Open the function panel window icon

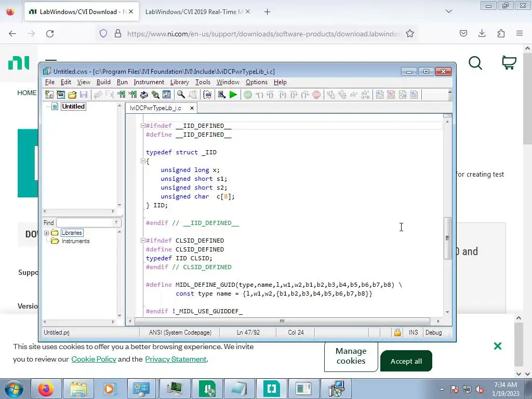point(167,95)
